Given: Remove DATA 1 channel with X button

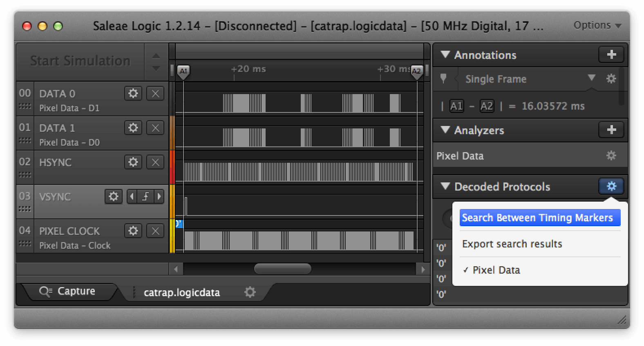Looking at the screenshot, I should coord(155,128).
